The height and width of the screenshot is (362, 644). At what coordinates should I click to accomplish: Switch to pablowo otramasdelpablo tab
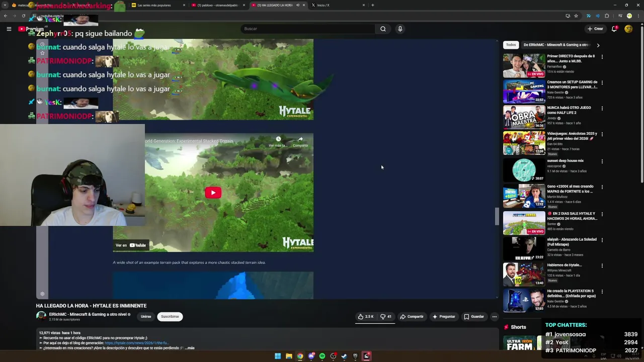coord(217,5)
